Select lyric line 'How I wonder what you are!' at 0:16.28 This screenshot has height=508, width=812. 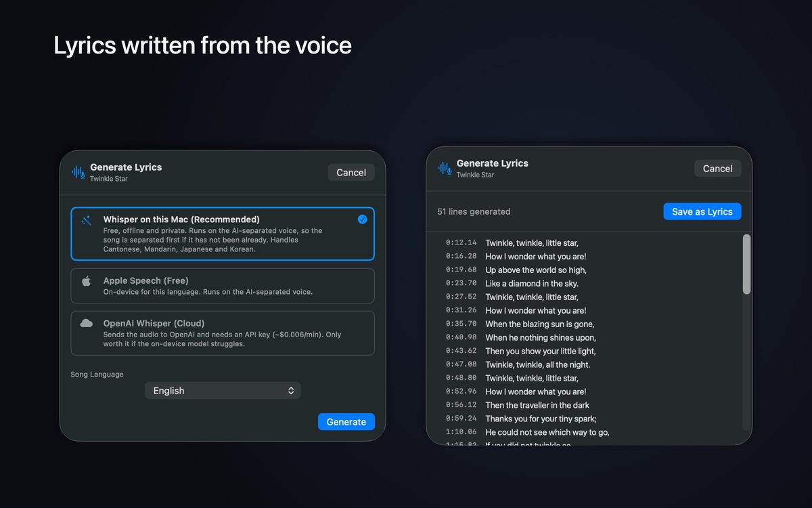pyautogui.click(x=536, y=256)
